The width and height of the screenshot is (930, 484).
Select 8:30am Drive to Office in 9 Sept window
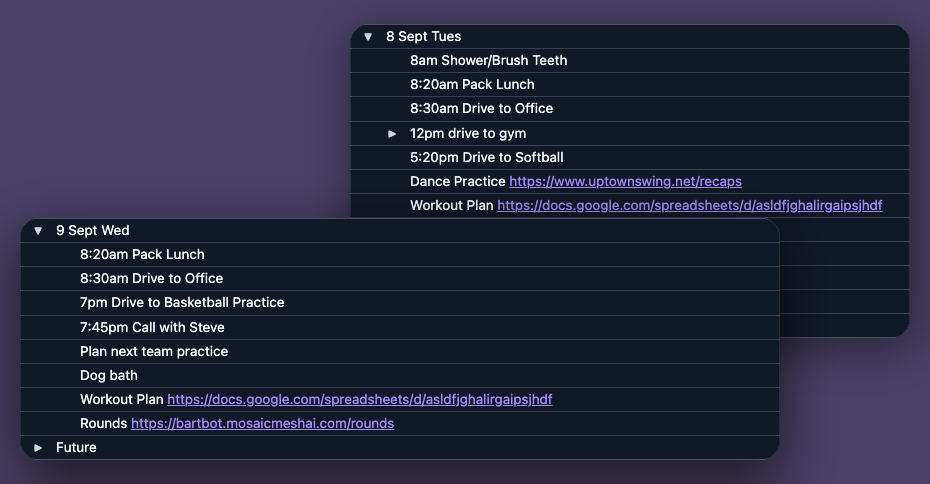point(400,279)
